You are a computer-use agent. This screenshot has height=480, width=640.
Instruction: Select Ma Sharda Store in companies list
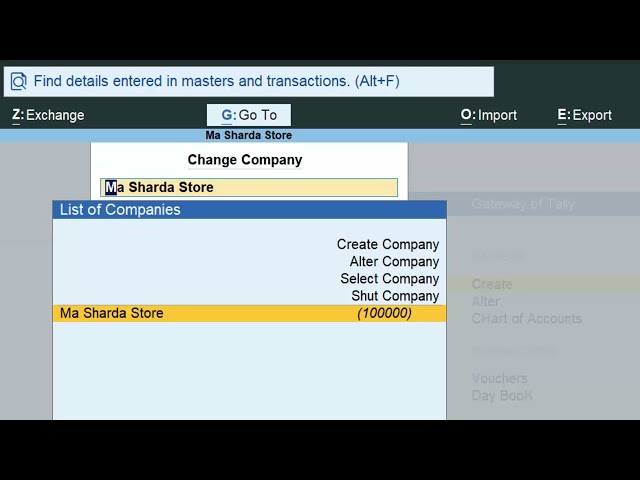tap(249, 313)
